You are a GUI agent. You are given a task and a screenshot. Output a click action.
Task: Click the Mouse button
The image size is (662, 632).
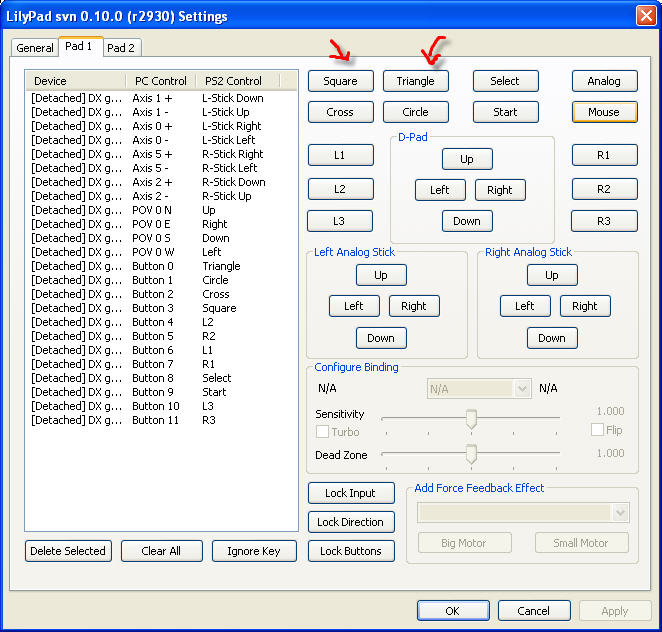pyautogui.click(x=605, y=112)
